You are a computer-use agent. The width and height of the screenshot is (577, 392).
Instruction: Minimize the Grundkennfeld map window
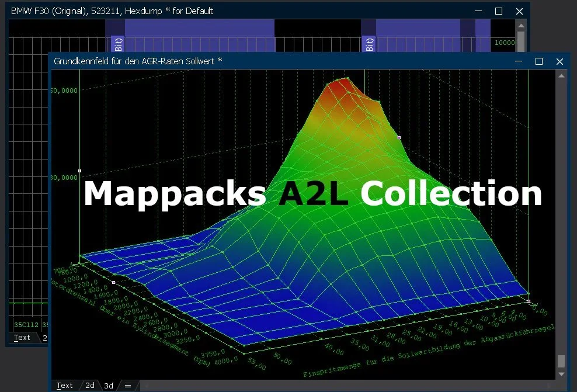[x=518, y=61]
